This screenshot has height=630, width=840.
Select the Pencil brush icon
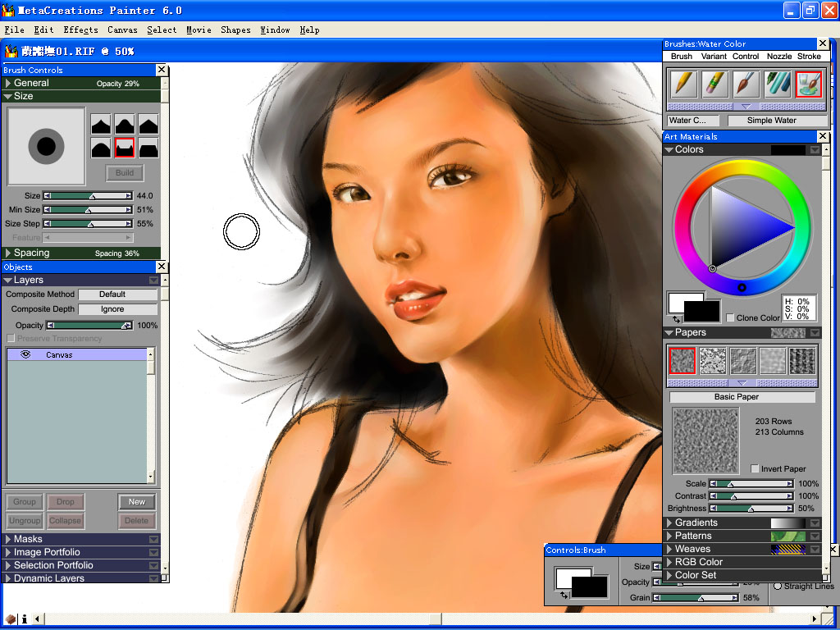(684, 84)
